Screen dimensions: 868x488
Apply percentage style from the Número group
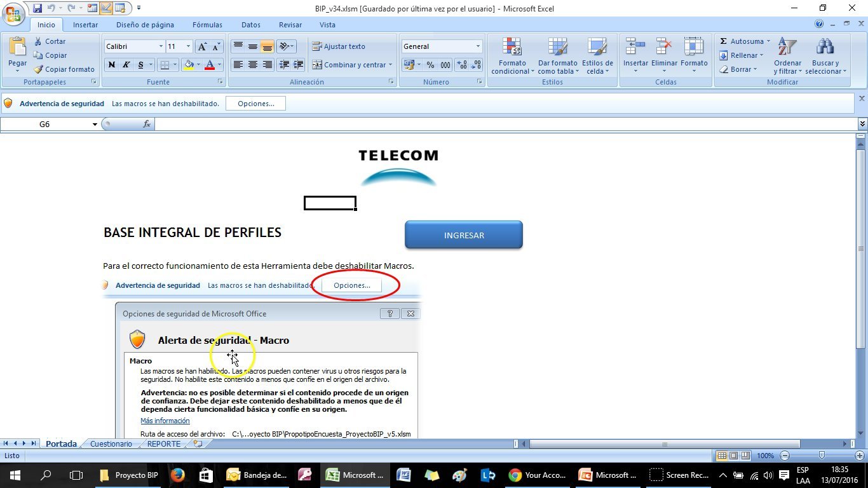click(430, 65)
